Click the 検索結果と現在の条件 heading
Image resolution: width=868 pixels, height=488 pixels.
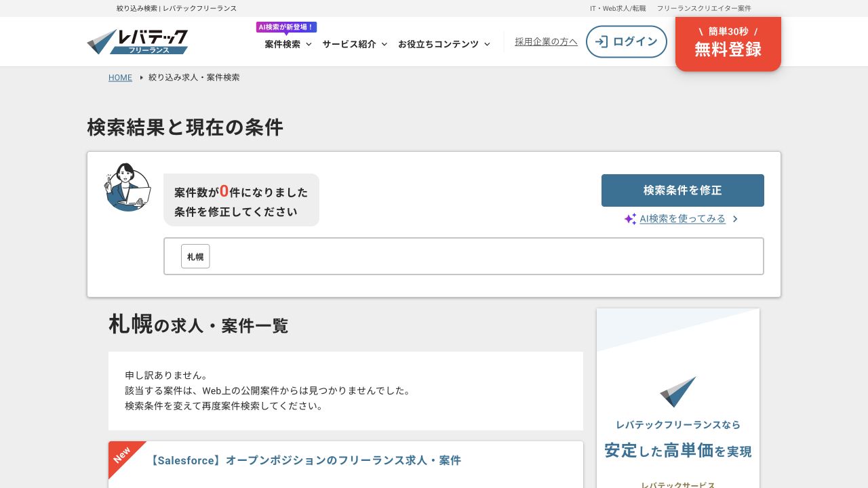185,127
